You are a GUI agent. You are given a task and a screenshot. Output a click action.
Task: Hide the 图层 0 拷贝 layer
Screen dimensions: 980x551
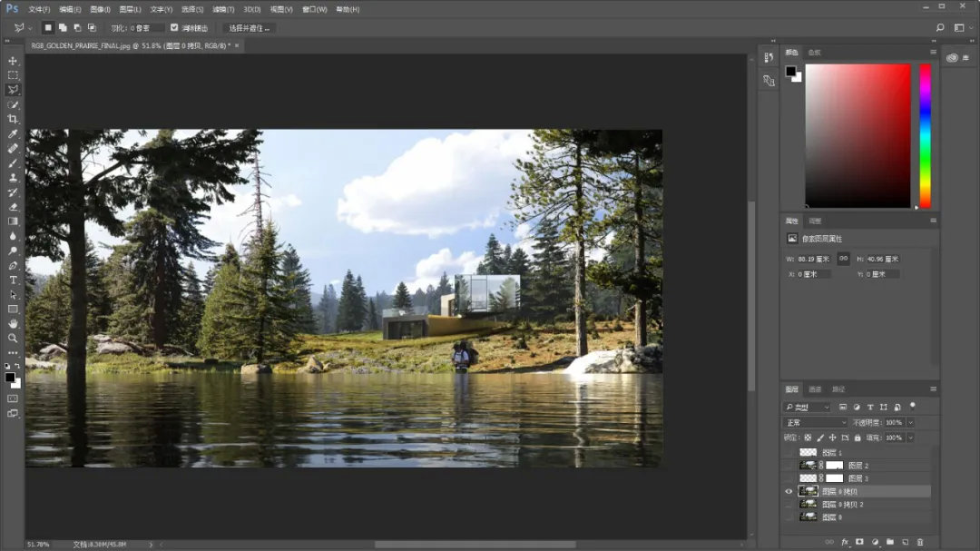click(788, 491)
